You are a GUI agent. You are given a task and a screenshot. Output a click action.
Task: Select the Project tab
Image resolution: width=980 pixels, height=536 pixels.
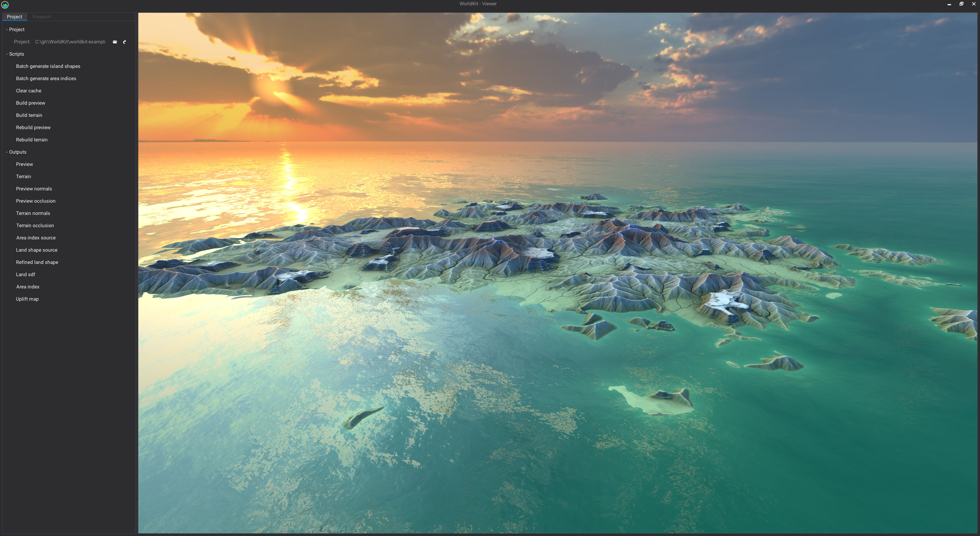pyautogui.click(x=15, y=17)
